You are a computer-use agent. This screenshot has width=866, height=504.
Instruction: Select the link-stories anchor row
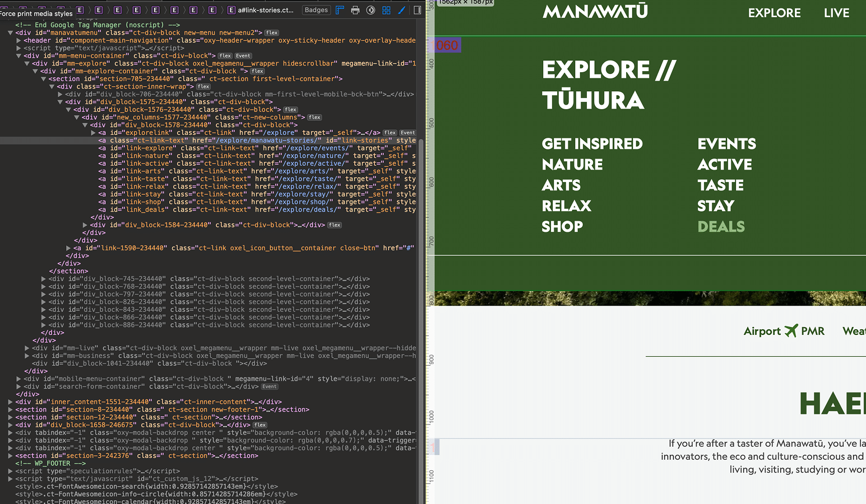tap(209, 141)
